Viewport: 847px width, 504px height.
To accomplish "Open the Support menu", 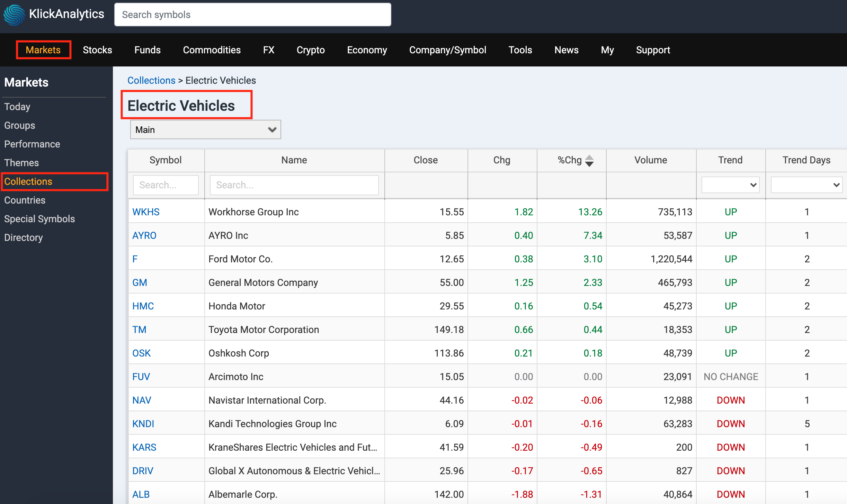I will click(x=653, y=50).
